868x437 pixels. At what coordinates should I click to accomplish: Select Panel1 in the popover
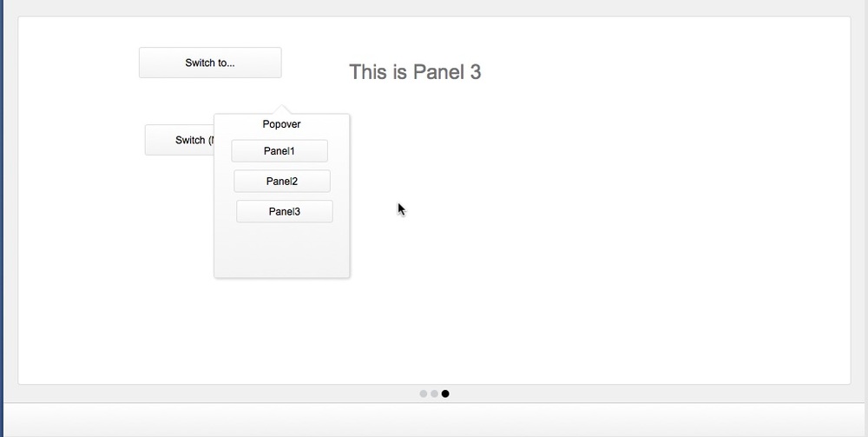279,150
